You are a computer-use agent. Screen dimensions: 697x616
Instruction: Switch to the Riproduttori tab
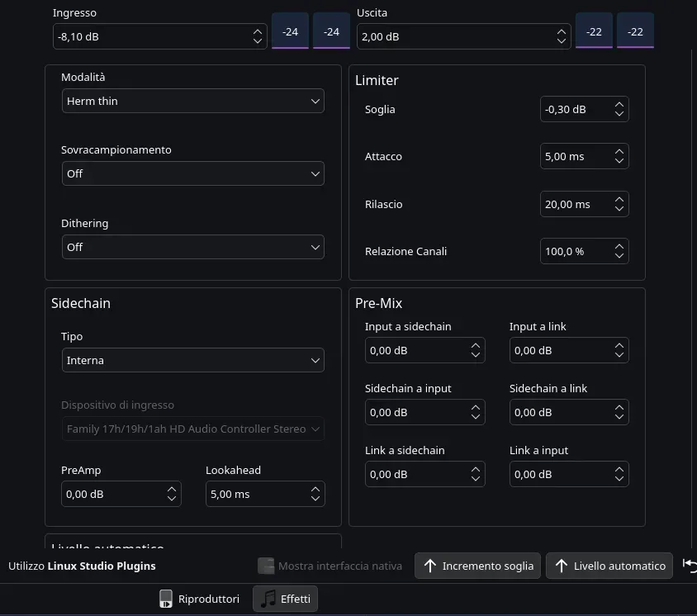pyautogui.click(x=199, y=599)
